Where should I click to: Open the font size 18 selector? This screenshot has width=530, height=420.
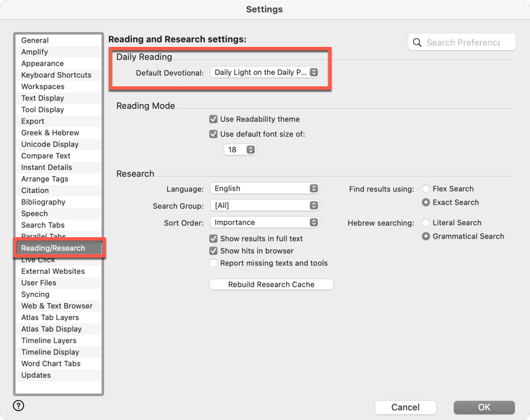[x=240, y=150]
